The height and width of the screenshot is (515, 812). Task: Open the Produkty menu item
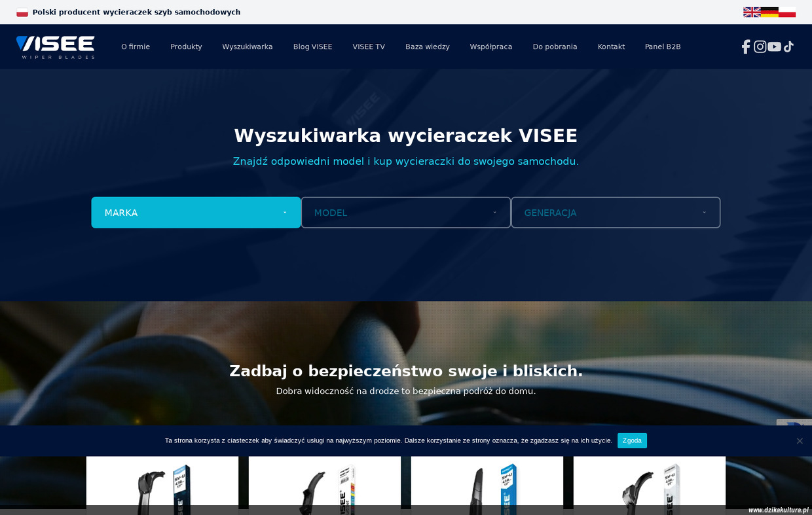[x=186, y=46]
